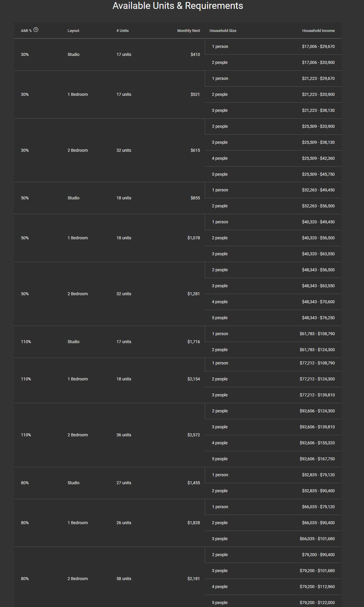This screenshot has width=364, height=607.
Task: Click the 36 units cell
Action: pyautogui.click(x=123, y=435)
